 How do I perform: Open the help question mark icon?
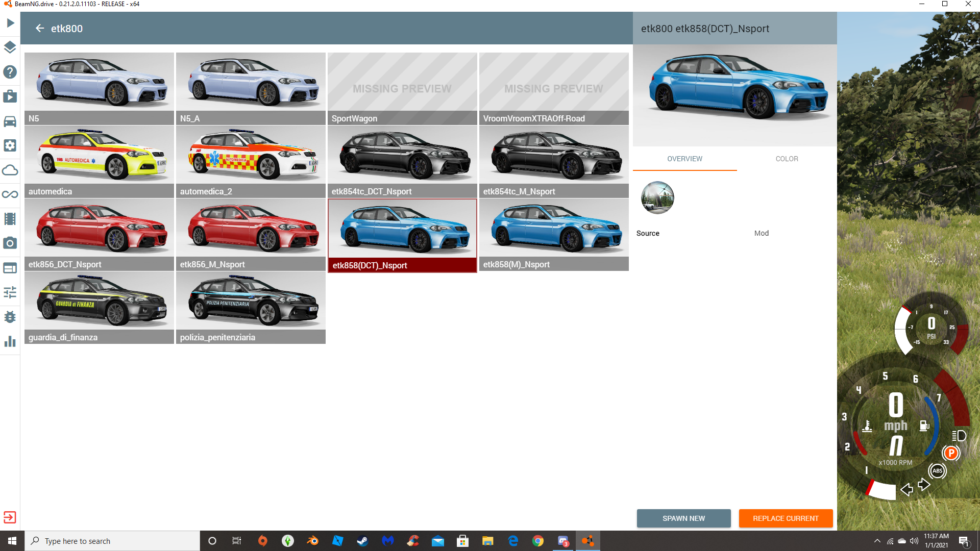point(10,72)
